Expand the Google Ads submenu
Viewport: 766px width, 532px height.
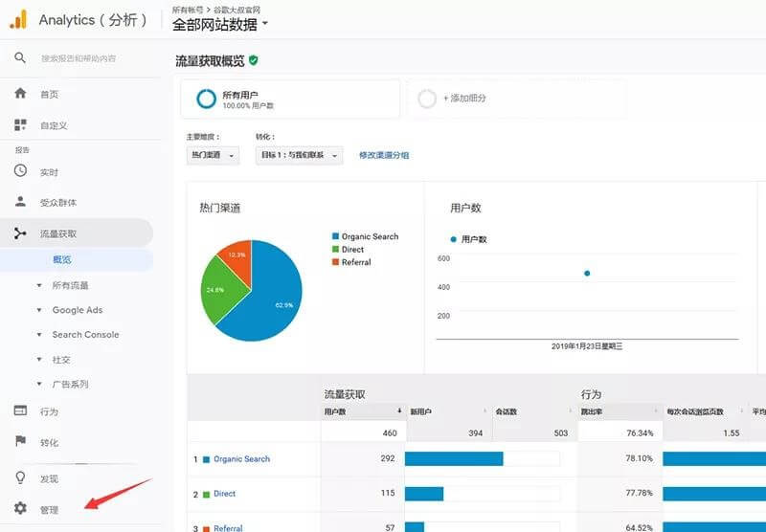click(77, 310)
